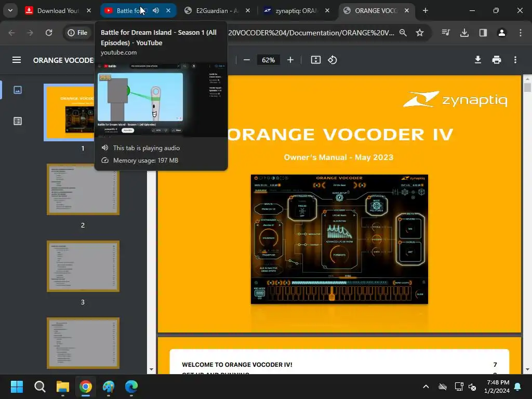Toggle the PDF sidebar hamburger menu
The height and width of the screenshot is (399, 532).
pyautogui.click(x=17, y=60)
